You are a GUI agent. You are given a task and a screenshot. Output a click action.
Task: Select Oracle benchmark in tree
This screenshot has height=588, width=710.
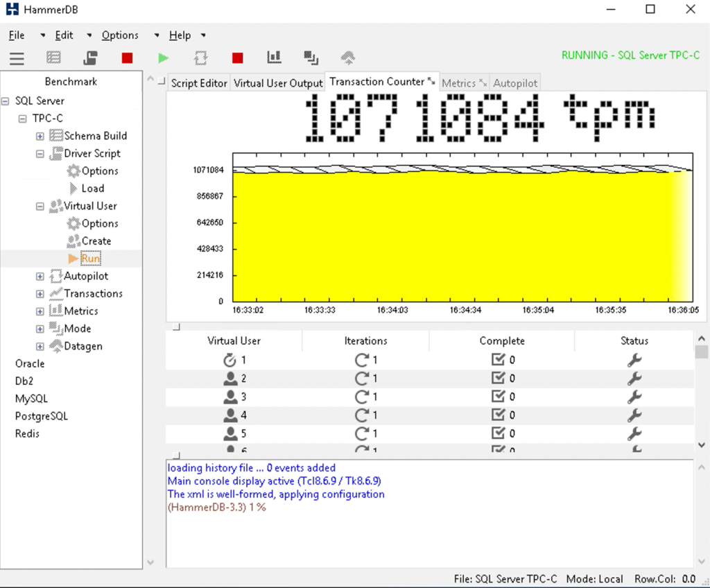tap(30, 364)
